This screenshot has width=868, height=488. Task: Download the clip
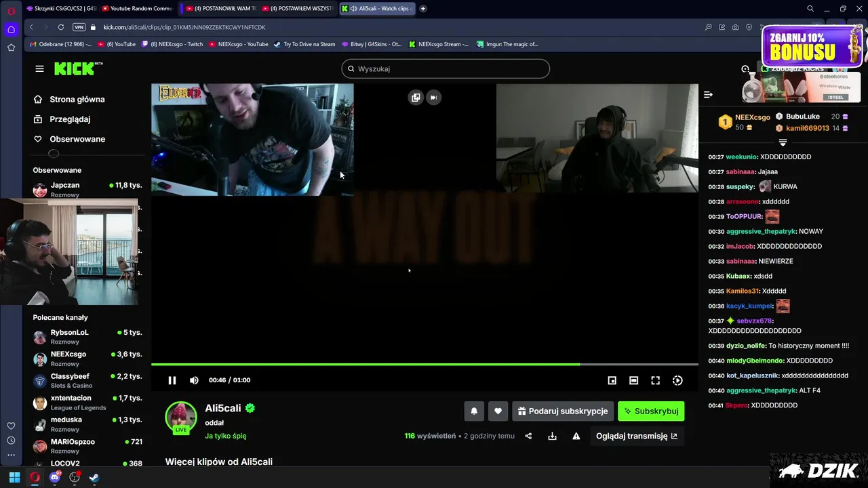(552, 436)
